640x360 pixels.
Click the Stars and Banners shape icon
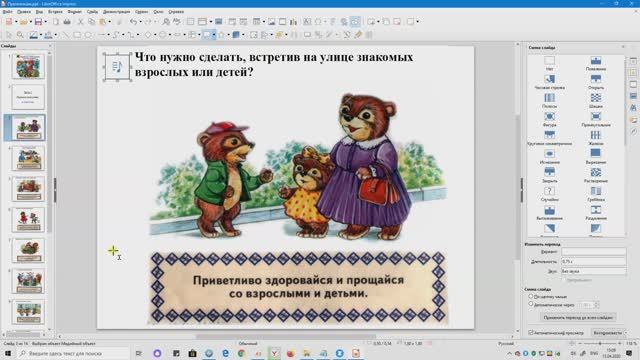click(x=221, y=35)
